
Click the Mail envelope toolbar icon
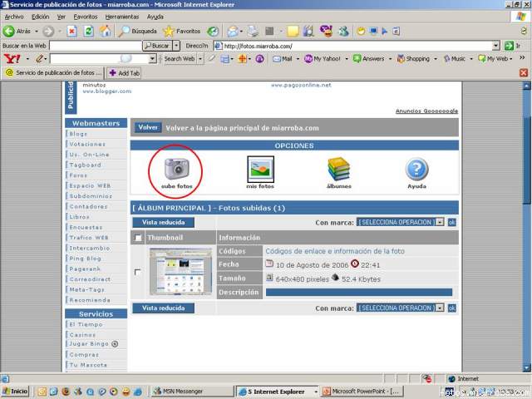(233, 32)
